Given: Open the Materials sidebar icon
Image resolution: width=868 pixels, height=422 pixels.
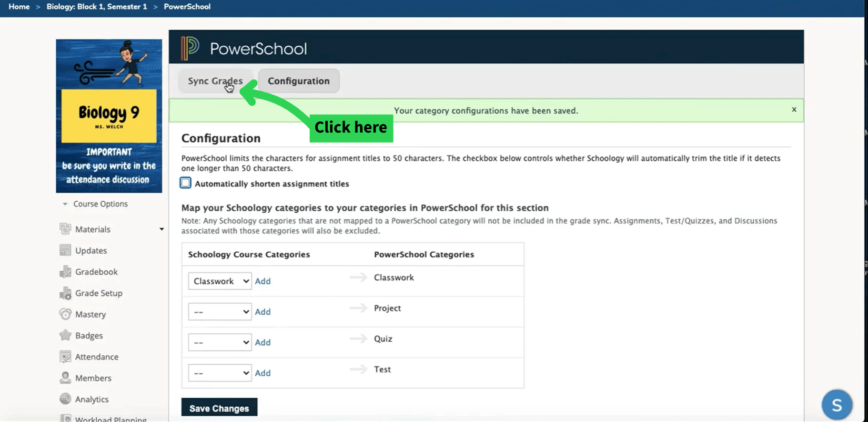Looking at the screenshot, I should click(x=65, y=229).
